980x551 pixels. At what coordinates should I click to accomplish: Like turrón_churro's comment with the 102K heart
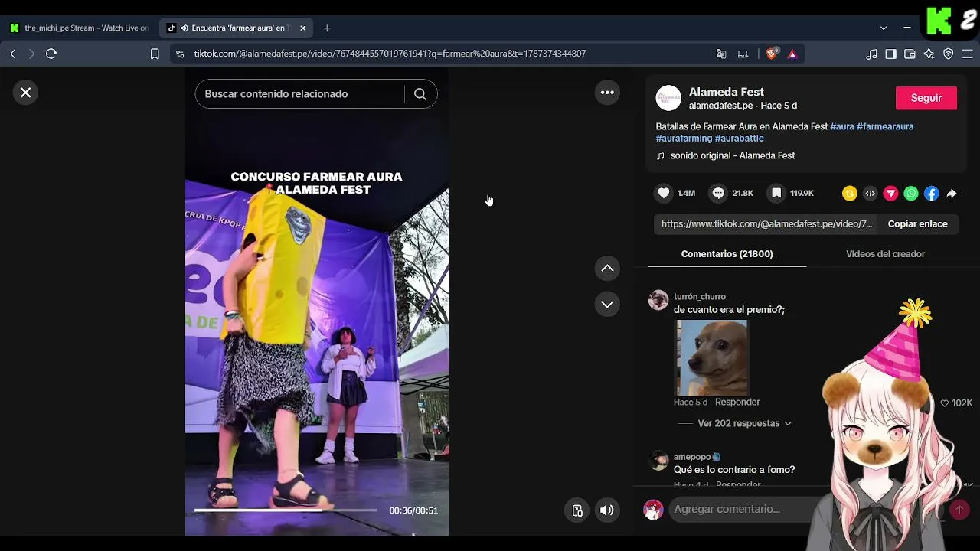pos(945,403)
